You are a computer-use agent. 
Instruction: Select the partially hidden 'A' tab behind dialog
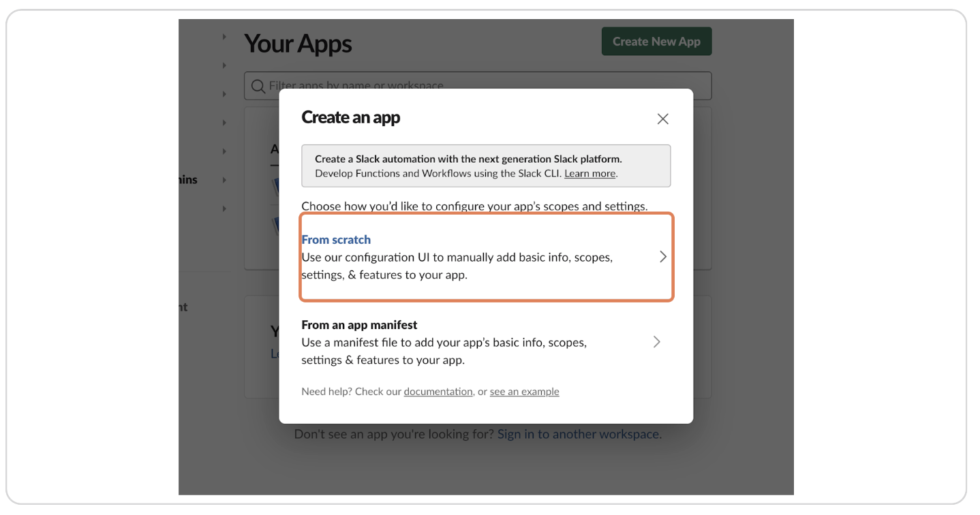click(274, 149)
